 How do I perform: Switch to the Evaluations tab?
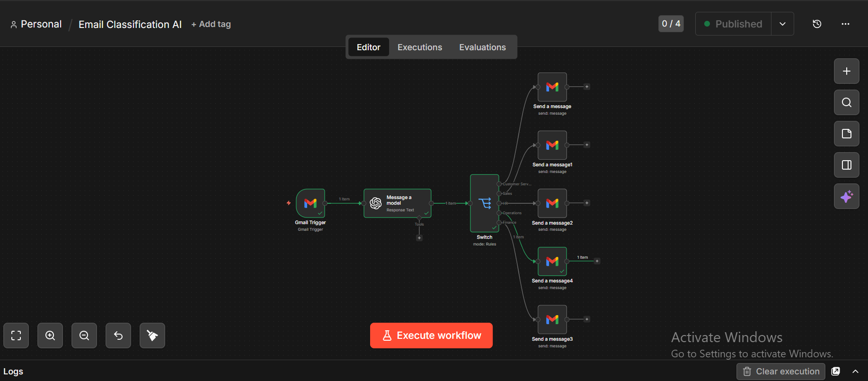coord(483,47)
